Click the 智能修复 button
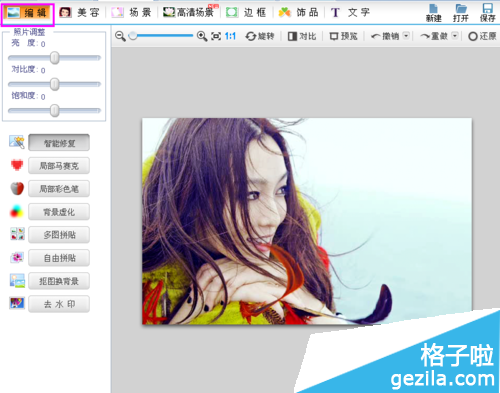Viewport: 500px width, 393px height. (x=59, y=143)
